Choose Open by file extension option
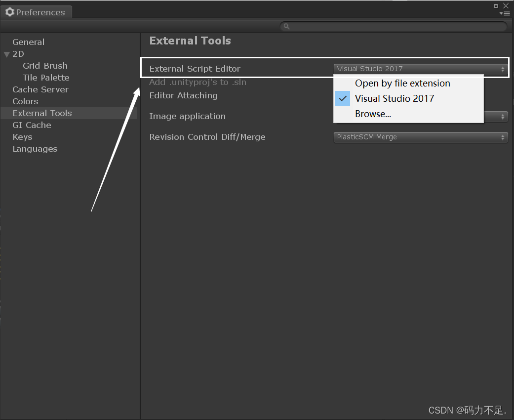 pos(402,83)
